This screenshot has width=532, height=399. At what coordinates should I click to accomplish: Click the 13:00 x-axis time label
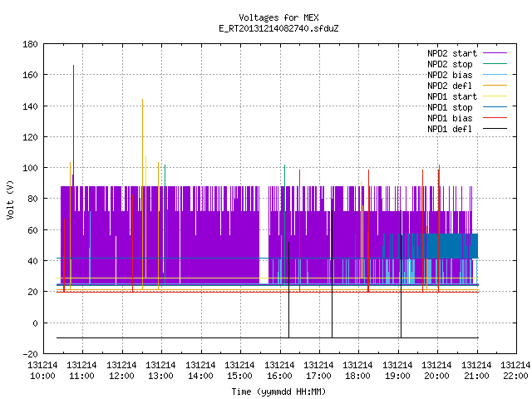[160, 377]
